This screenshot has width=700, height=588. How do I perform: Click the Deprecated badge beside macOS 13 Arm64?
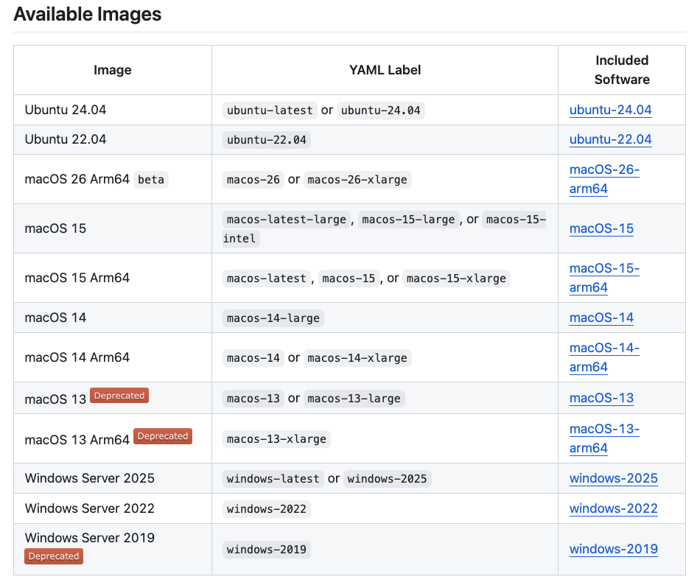163,435
